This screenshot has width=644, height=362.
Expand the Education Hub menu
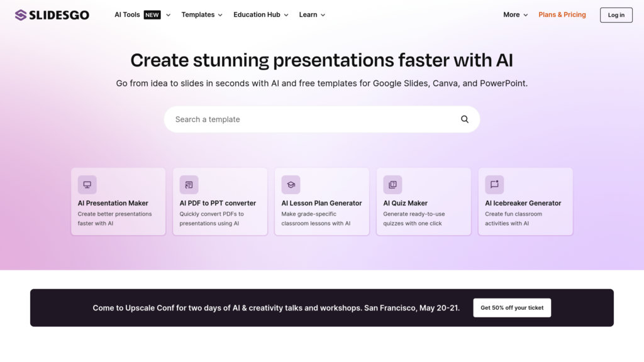point(260,14)
